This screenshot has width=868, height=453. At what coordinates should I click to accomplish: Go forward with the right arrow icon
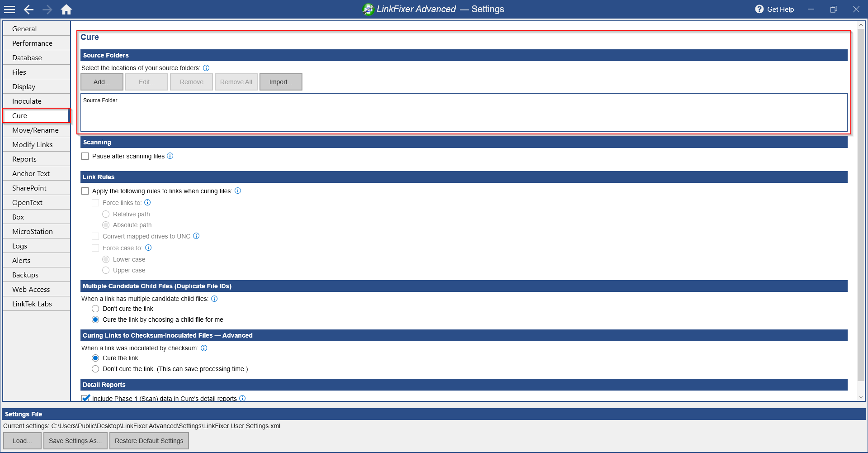pyautogui.click(x=47, y=10)
